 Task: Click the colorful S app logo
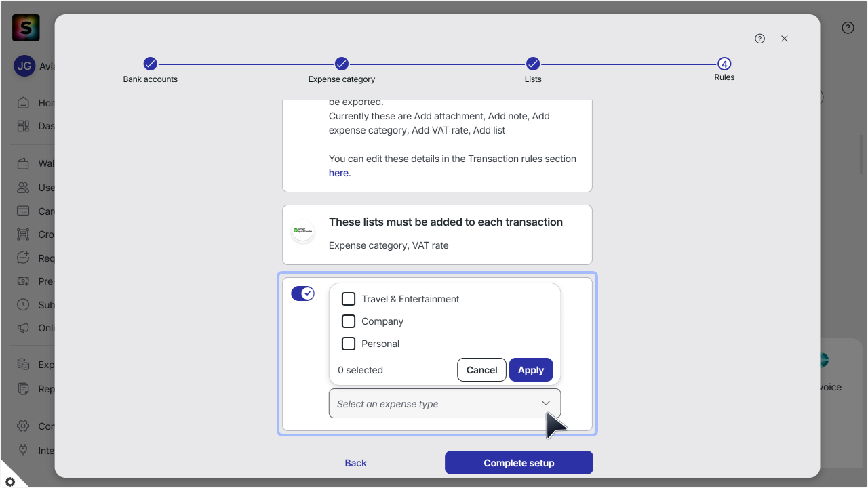pos(26,28)
